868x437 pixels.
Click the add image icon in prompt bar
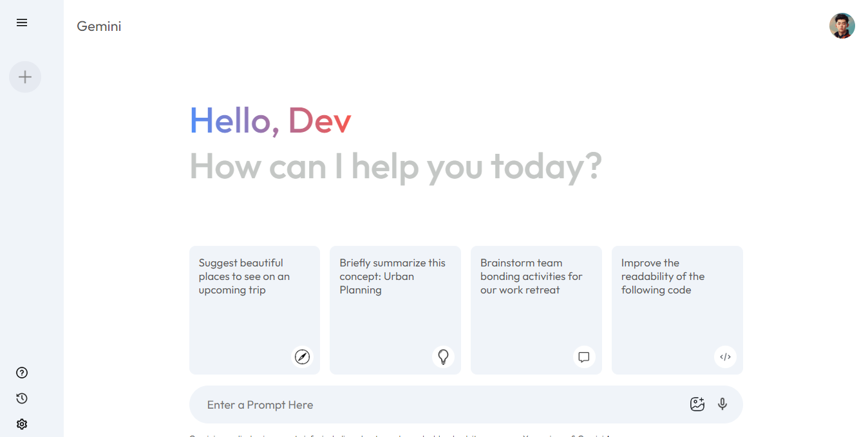pyautogui.click(x=697, y=404)
